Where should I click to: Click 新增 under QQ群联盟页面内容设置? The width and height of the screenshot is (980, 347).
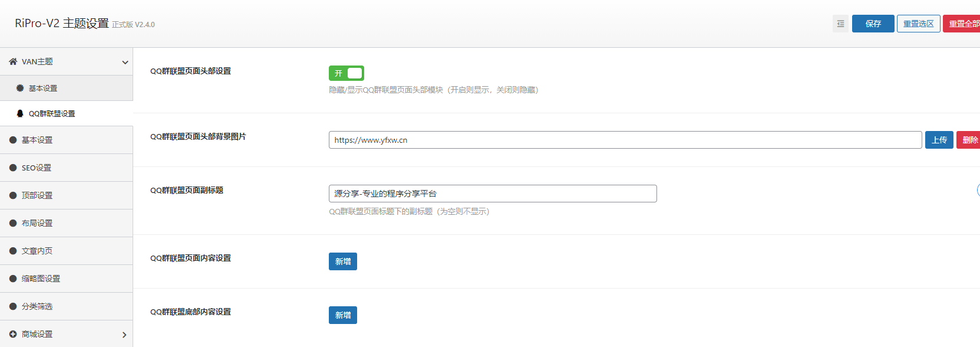(343, 261)
